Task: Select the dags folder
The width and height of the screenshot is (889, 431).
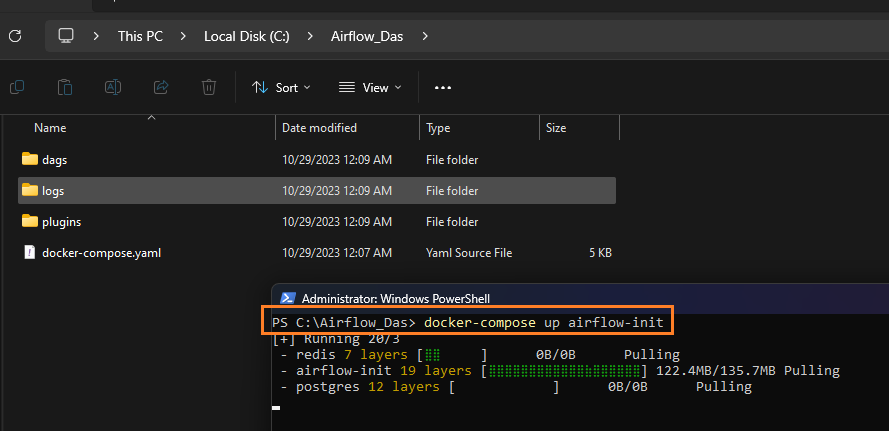Action: click(x=54, y=160)
